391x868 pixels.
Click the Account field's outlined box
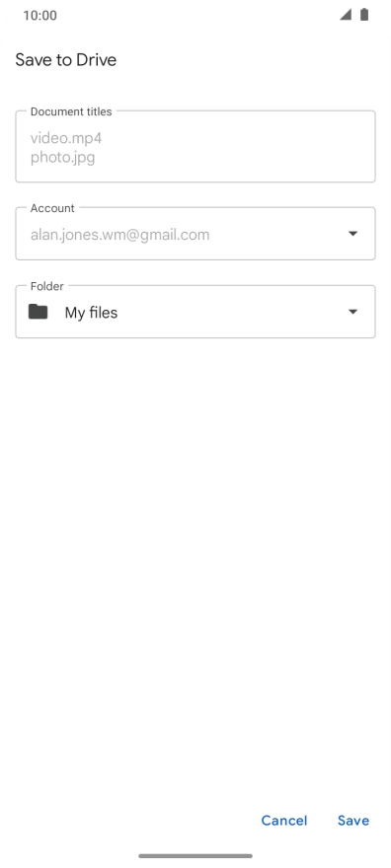coord(195,234)
